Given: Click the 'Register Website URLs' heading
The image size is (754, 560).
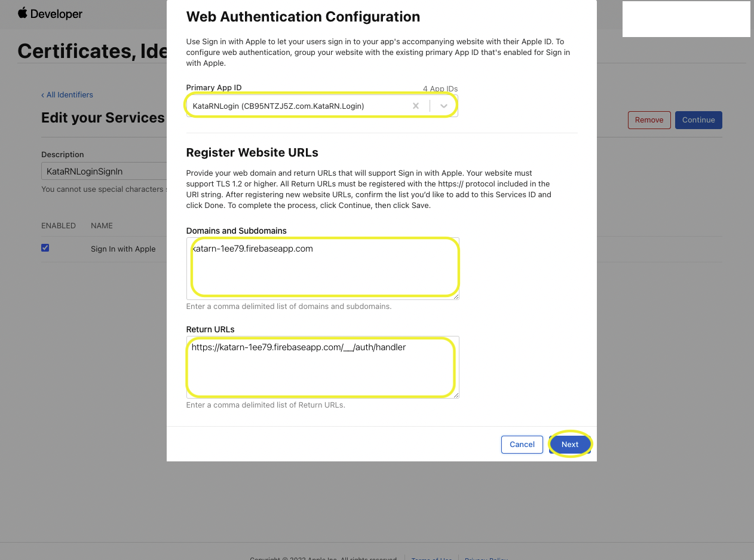Looking at the screenshot, I should pyautogui.click(x=252, y=152).
